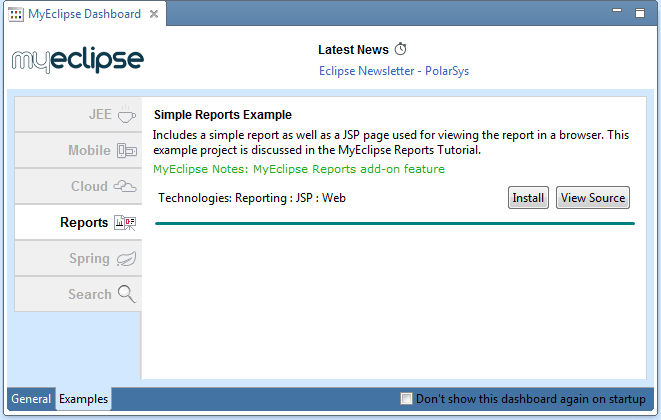Image resolution: width=661 pixels, height=420 pixels.
Task: Close the MyEclipse Dashboard tab
Action: pos(153,14)
